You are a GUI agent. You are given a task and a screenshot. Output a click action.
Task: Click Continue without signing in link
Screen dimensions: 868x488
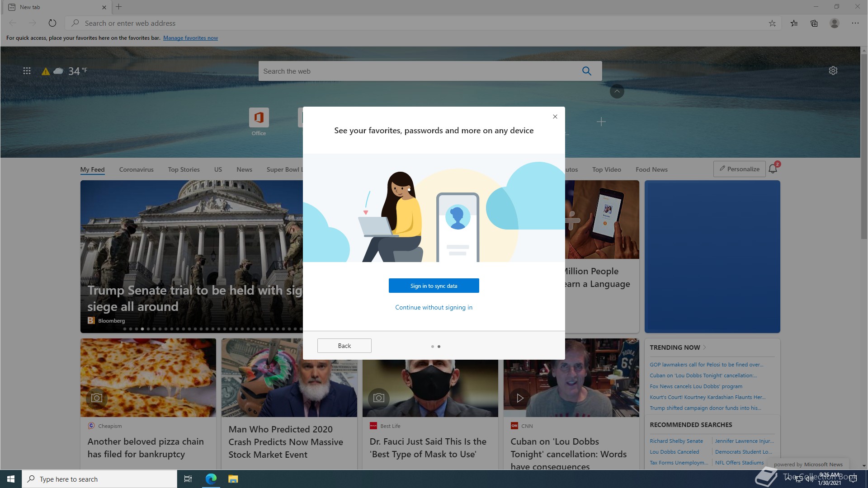pyautogui.click(x=434, y=307)
